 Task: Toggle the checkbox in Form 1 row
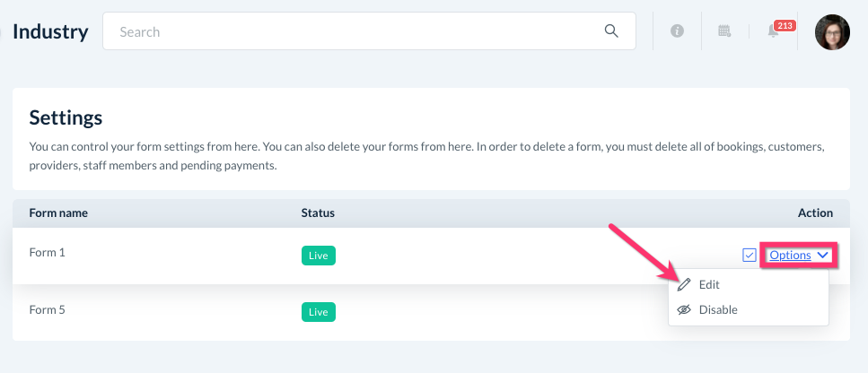coord(750,256)
